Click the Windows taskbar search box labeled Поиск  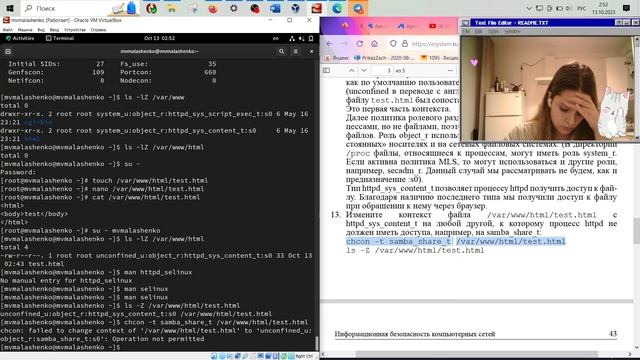[x=80, y=8]
